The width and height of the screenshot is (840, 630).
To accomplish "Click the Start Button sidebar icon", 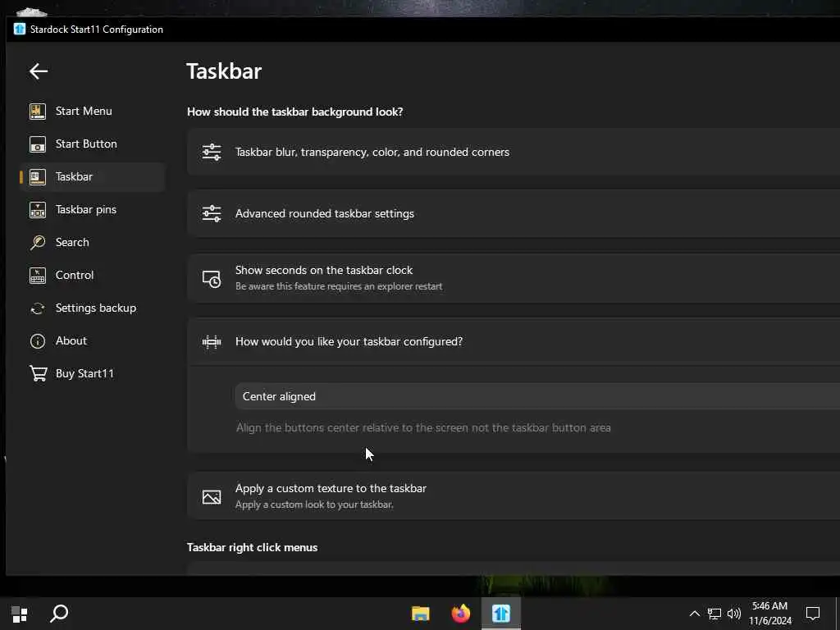I will point(38,144).
